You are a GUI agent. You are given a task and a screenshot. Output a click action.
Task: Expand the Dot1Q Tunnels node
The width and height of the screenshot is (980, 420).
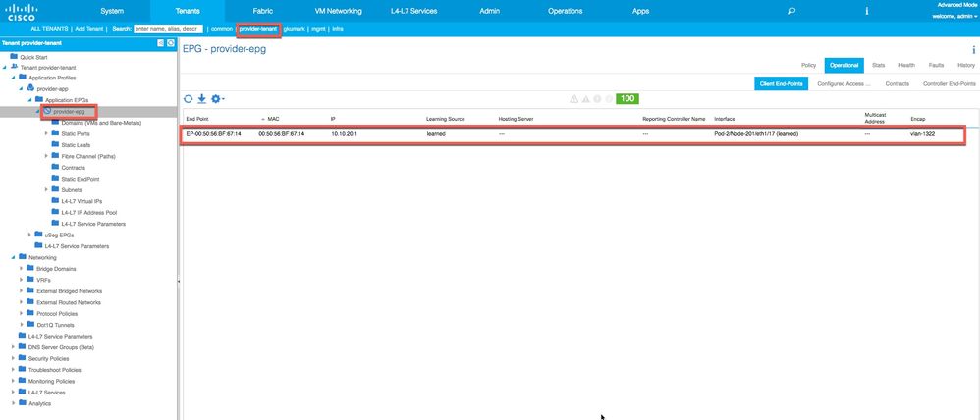click(22, 325)
